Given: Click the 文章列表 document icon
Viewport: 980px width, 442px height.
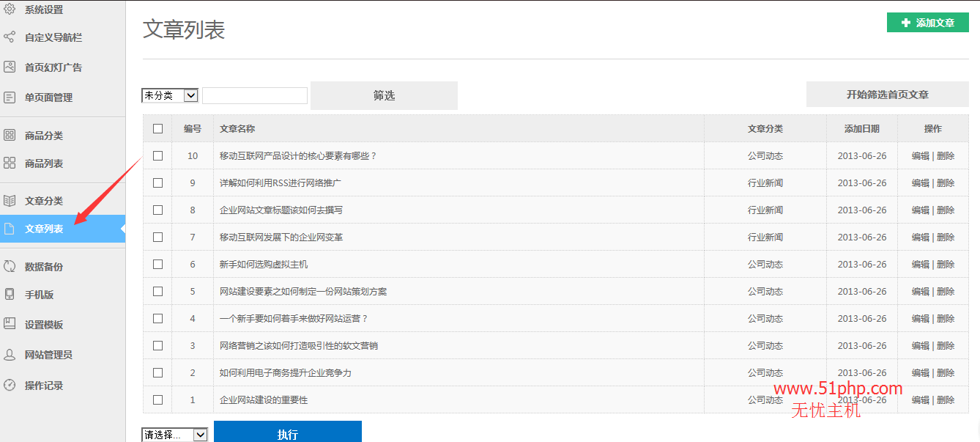Looking at the screenshot, I should tap(10, 229).
